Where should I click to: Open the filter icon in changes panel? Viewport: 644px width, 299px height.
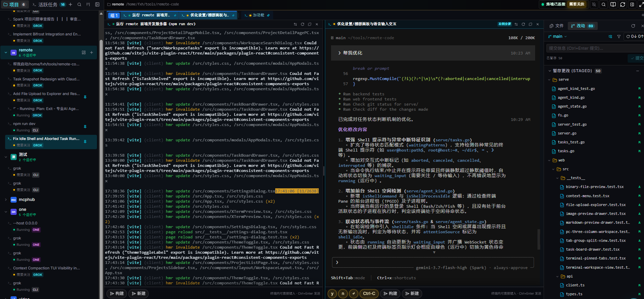[619, 36]
